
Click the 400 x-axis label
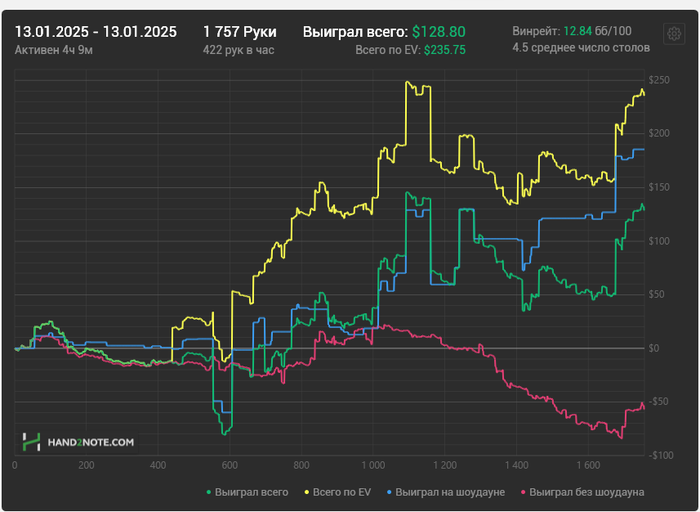coord(158,465)
